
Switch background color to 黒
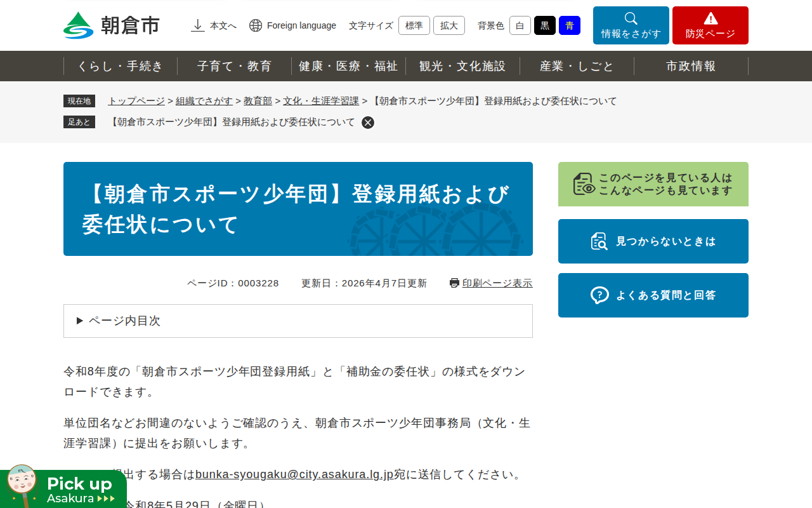click(x=544, y=25)
